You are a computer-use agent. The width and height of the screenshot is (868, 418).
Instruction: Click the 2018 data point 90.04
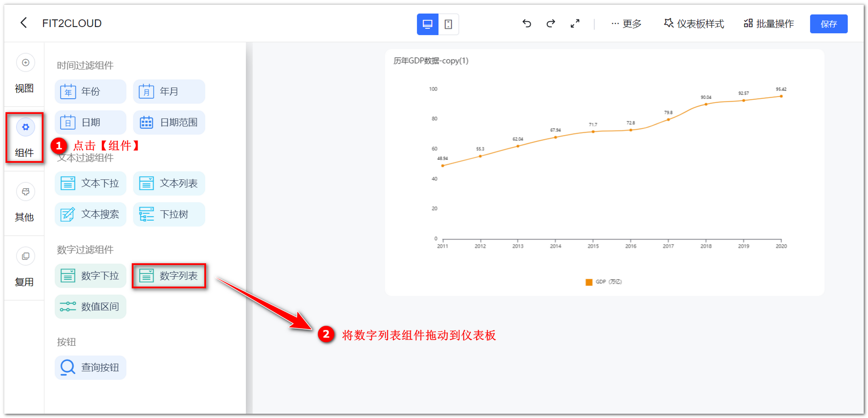[706, 104]
